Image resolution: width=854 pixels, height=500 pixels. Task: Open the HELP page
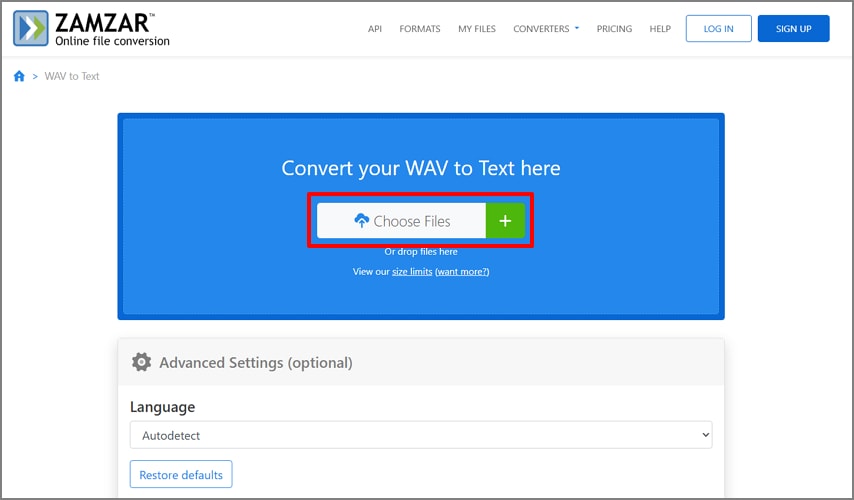660,29
